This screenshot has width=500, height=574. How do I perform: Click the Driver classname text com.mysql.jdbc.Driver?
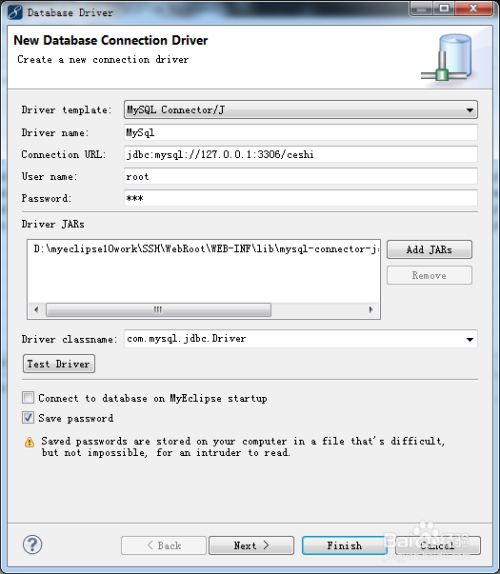click(x=186, y=339)
